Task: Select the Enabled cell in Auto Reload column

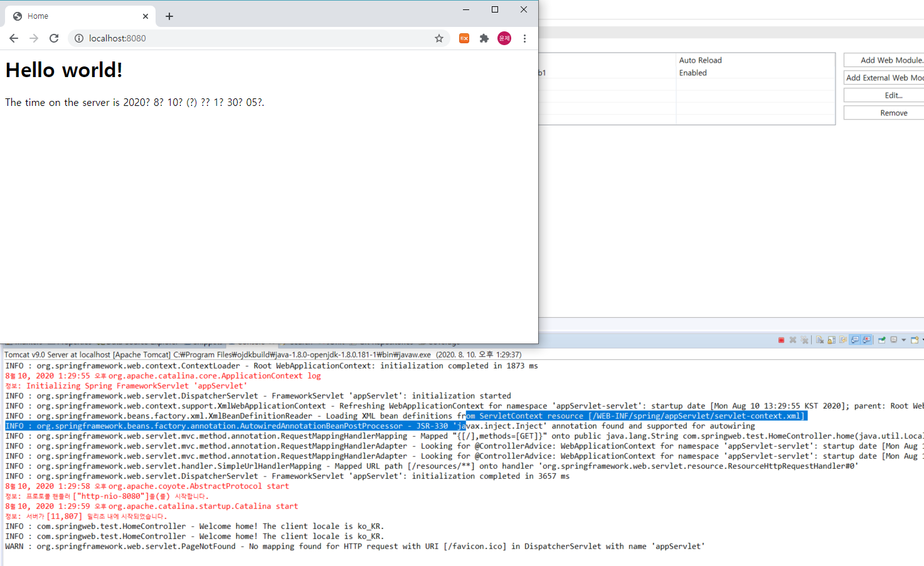Action: point(693,73)
